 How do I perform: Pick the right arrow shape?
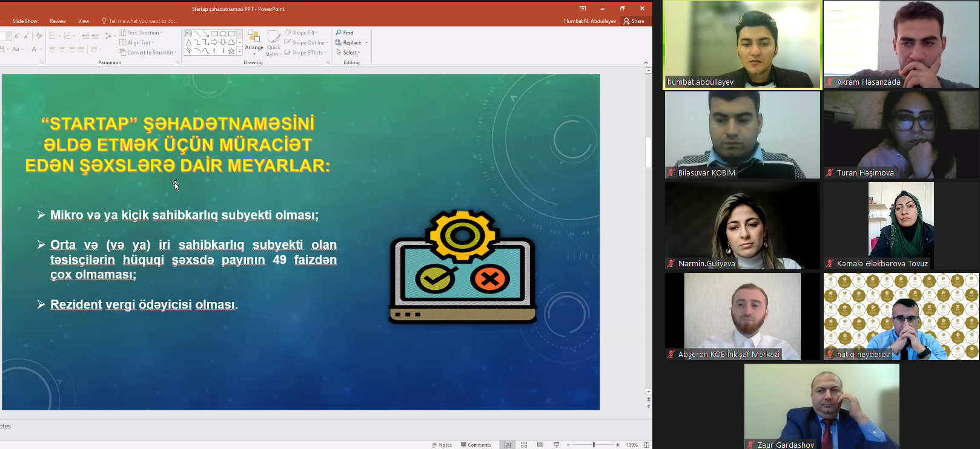(x=214, y=42)
